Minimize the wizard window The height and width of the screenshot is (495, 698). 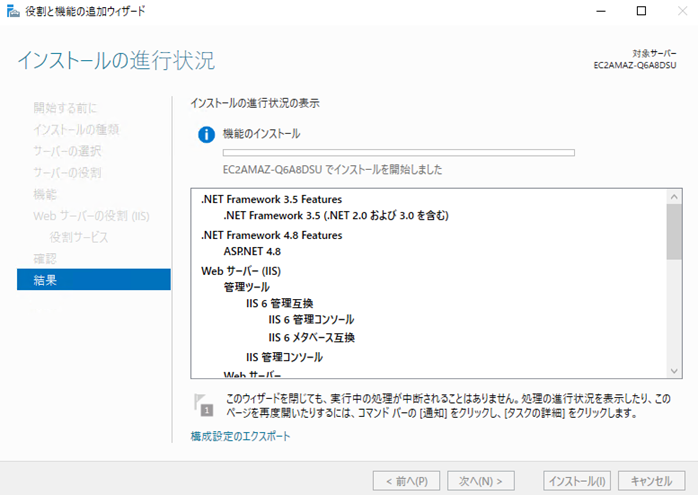pos(601,11)
